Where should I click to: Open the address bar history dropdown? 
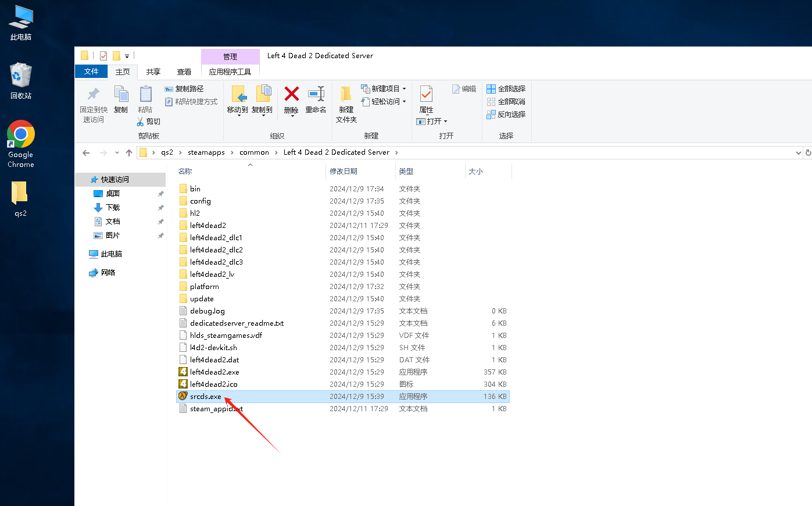point(798,152)
